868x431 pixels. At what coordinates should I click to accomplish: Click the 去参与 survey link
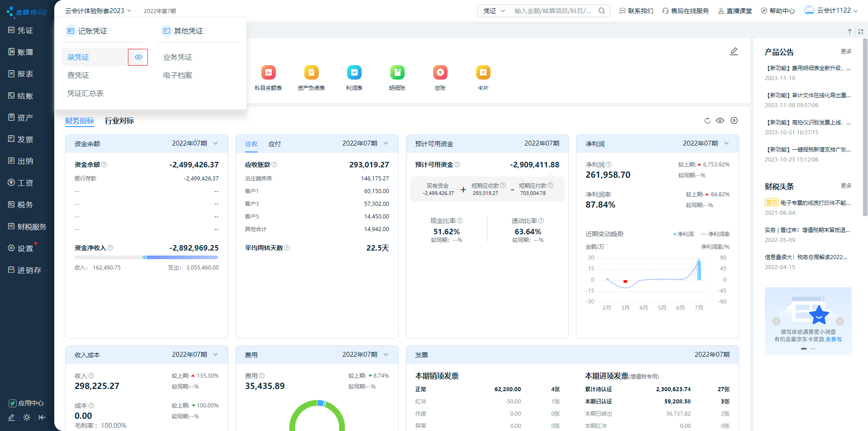point(834,339)
